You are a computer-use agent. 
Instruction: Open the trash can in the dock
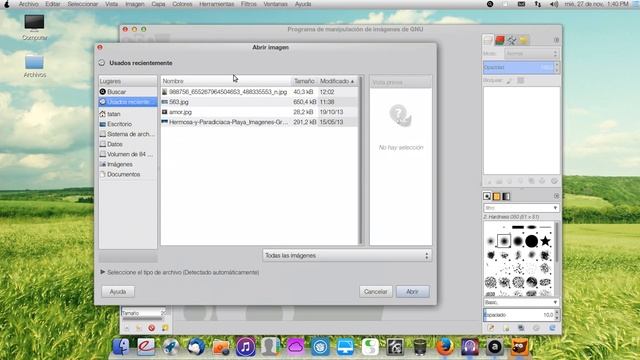coord(420,347)
